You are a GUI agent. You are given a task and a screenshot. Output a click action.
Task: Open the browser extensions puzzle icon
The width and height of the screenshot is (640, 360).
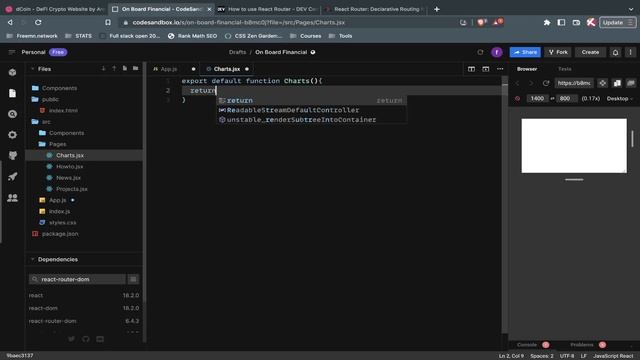[x=547, y=22]
